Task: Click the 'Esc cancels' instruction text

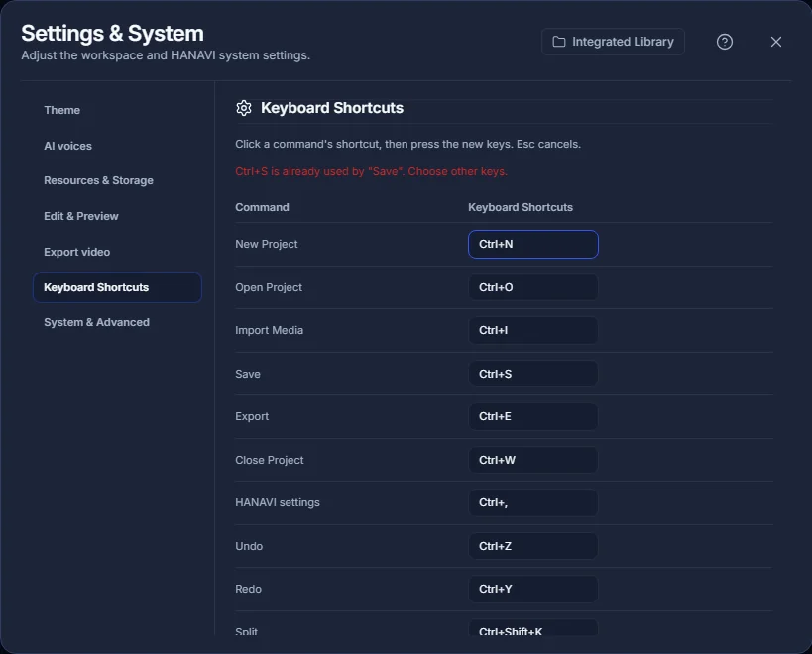Action: tap(548, 144)
